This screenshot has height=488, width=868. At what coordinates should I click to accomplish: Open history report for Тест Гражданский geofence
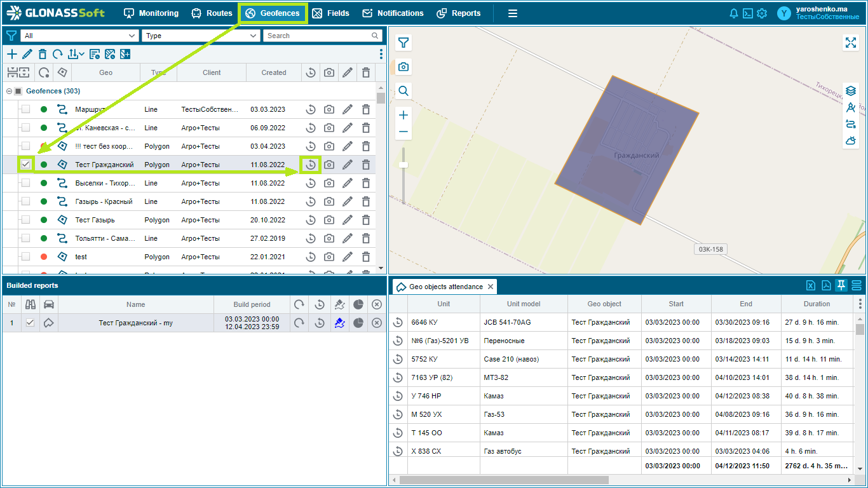[x=311, y=165]
